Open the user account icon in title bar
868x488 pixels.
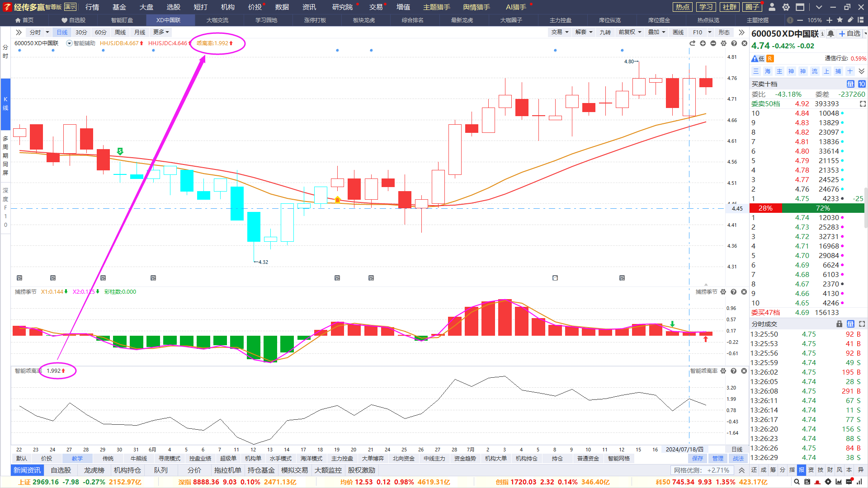click(772, 7)
